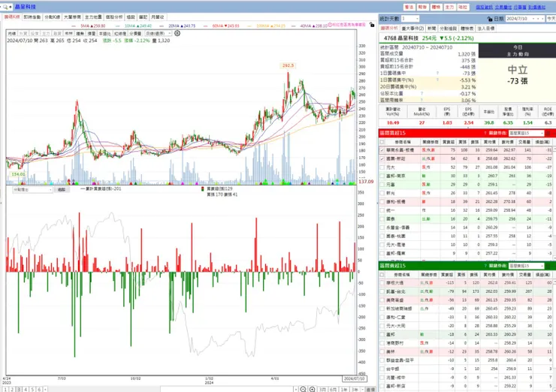Open the 區間賣超15 關鍵券商 dropdown
Screen dimensions: 556x392
click(x=526, y=266)
